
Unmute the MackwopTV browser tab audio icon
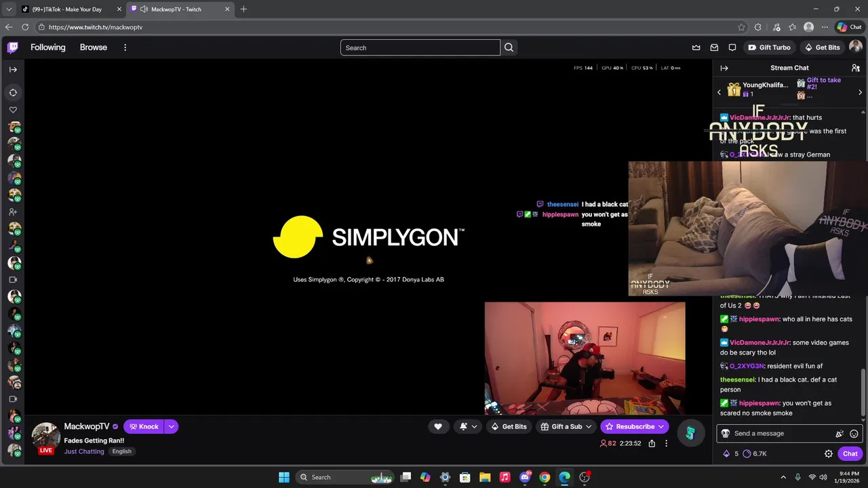pyautogui.click(x=144, y=9)
